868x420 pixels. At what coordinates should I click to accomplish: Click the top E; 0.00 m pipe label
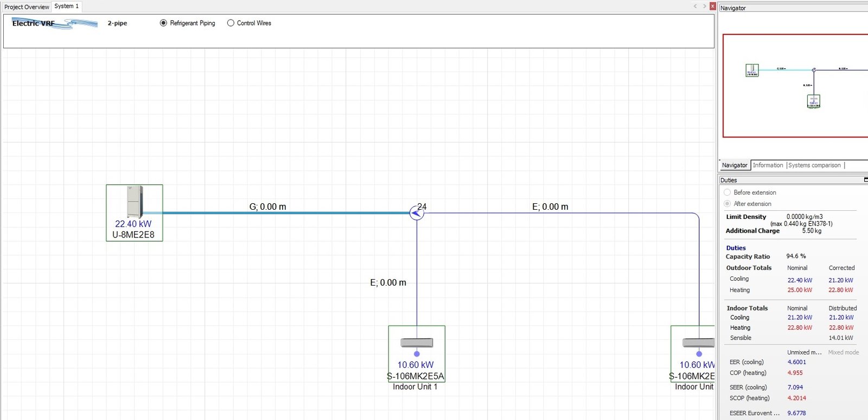550,207
